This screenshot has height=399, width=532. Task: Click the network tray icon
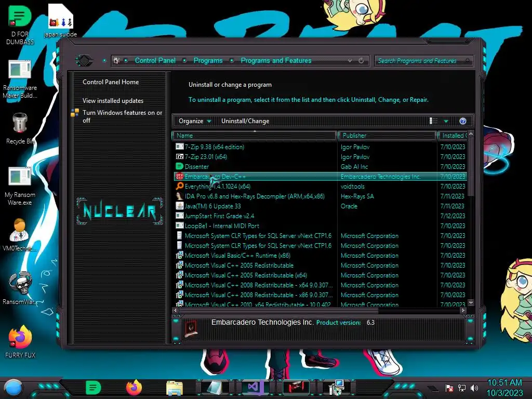(462, 388)
